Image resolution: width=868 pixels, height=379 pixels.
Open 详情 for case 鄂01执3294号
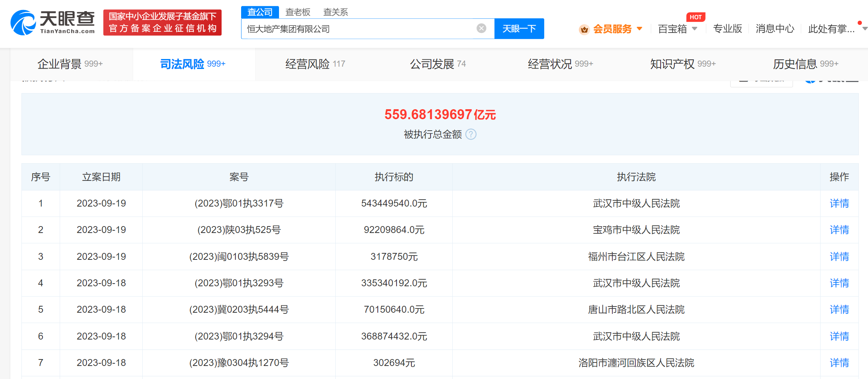(x=839, y=336)
